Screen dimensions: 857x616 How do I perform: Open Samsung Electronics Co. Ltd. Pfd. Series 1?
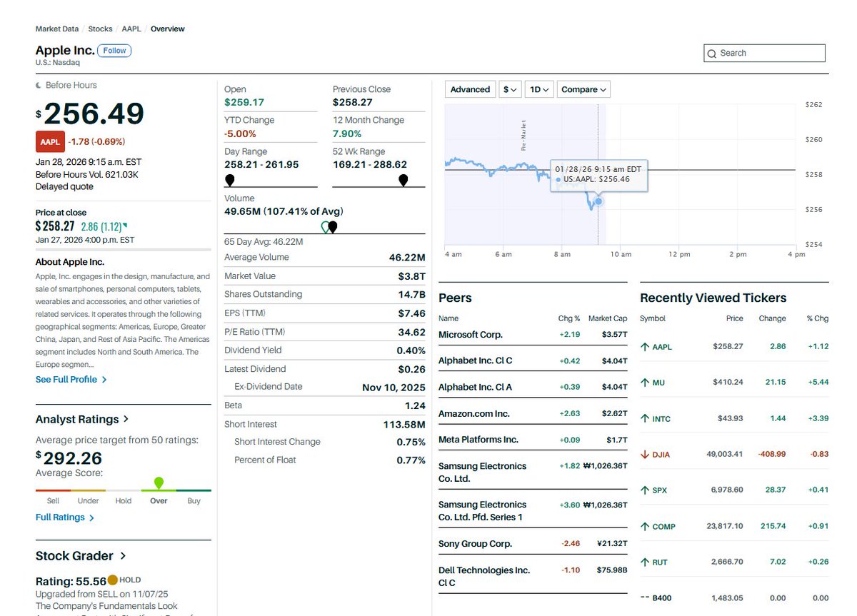point(483,511)
